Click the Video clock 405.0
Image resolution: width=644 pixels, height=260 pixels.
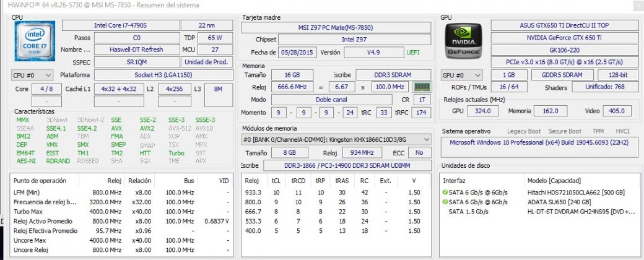617,111
